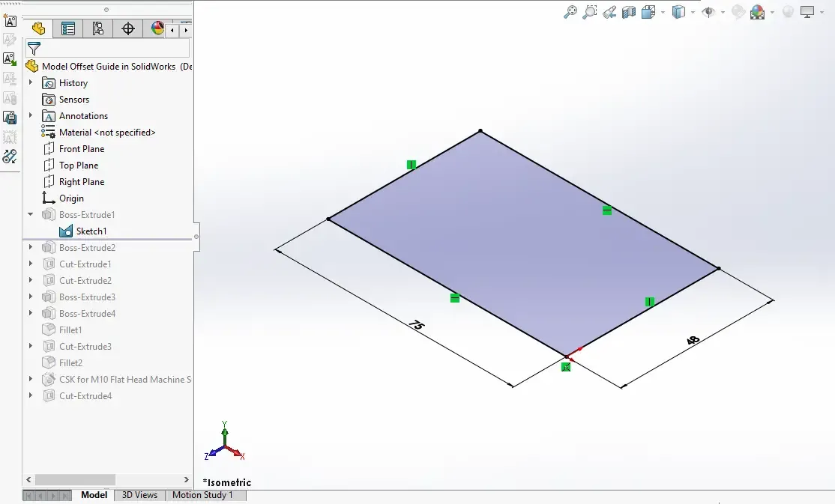This screenshot has height=504, width=835.
Task: Click the Boss-Extrude1 feature icon
Action: click(49, 214)
